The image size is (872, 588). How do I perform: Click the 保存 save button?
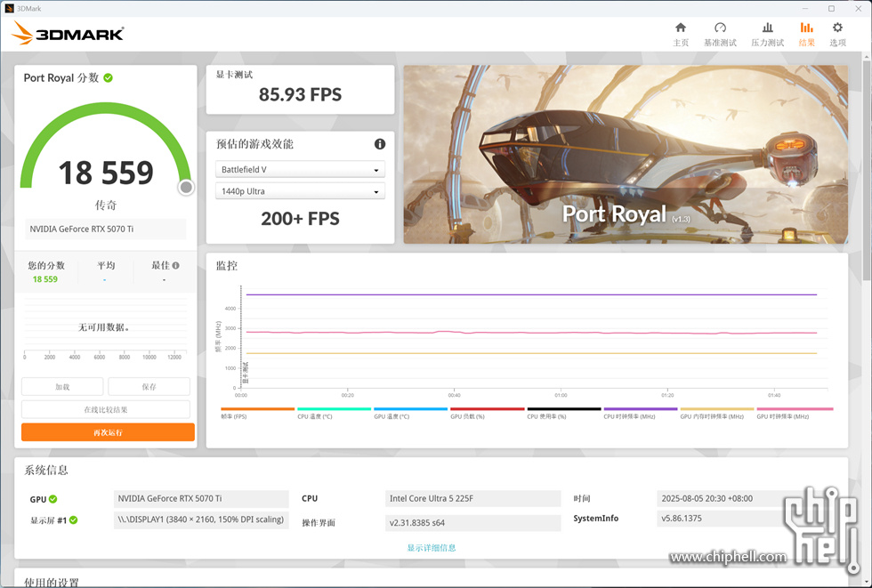click(149, 387)
